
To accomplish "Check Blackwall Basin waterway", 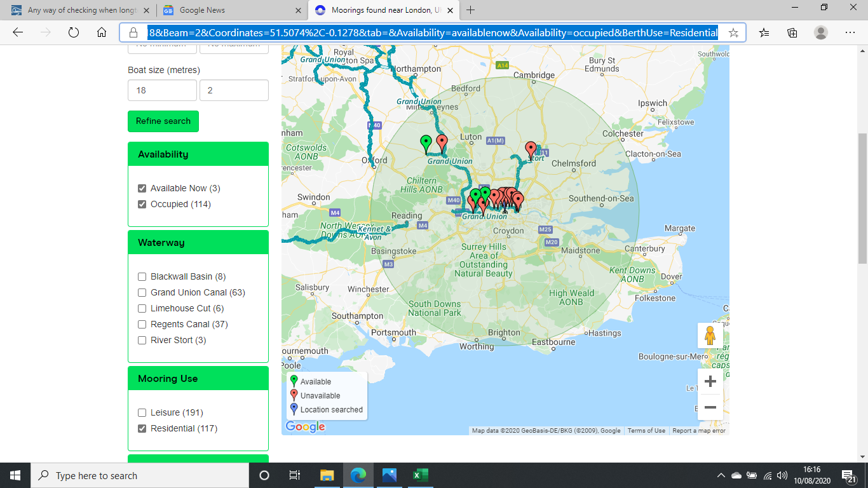I will 142,277.
